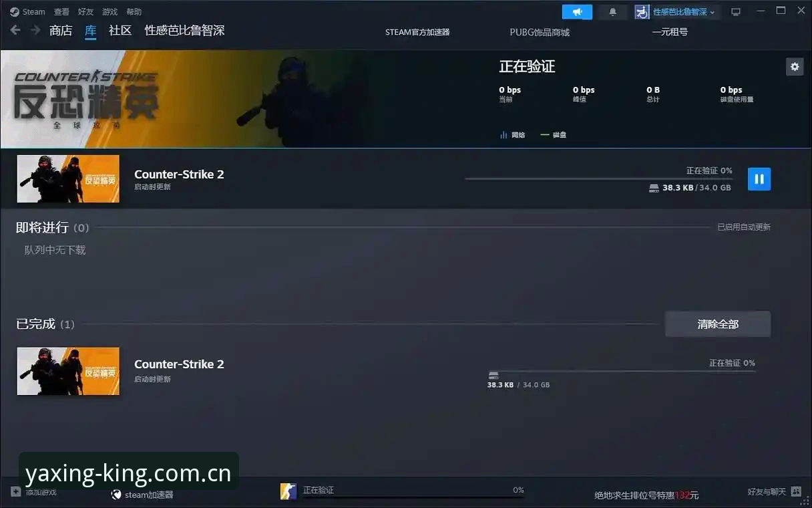Image resolution: width=812 pixels, height=508 pixels.
Task: Click the active Counter-Strike 2 thumbnail
Action: pyautogui.click(x=68, y=178)
